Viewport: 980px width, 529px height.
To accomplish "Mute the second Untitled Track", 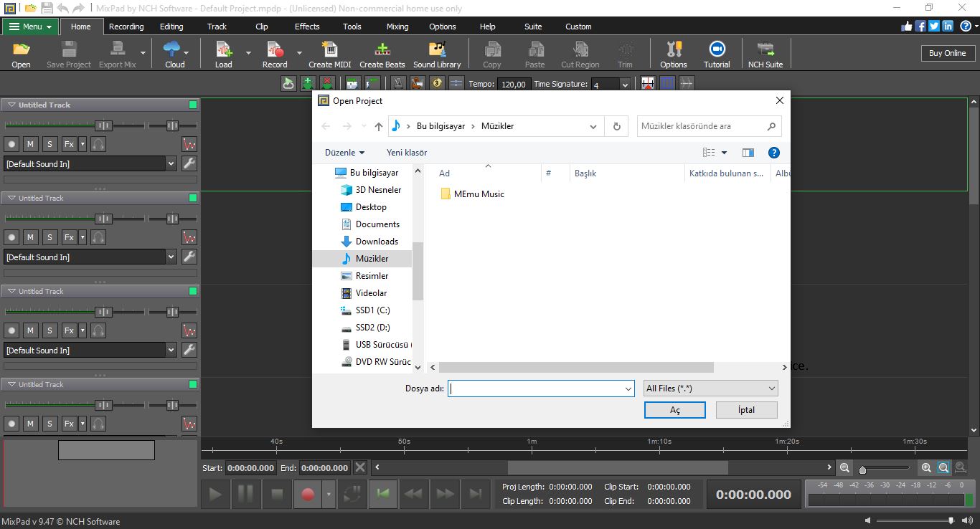I will click(x=30, y=237).
